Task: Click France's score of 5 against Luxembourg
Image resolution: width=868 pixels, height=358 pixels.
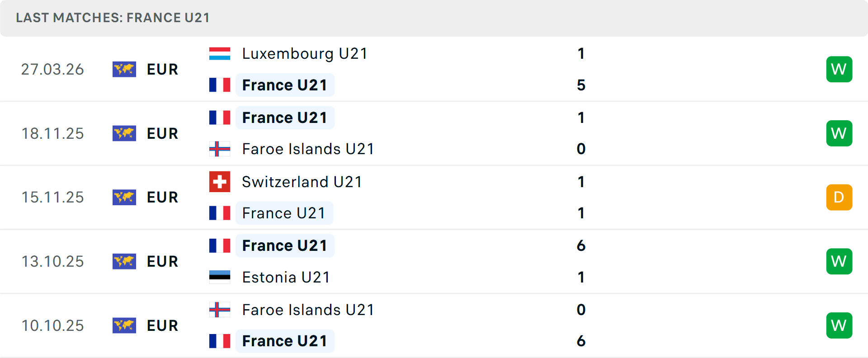Action: pos(581,85)
